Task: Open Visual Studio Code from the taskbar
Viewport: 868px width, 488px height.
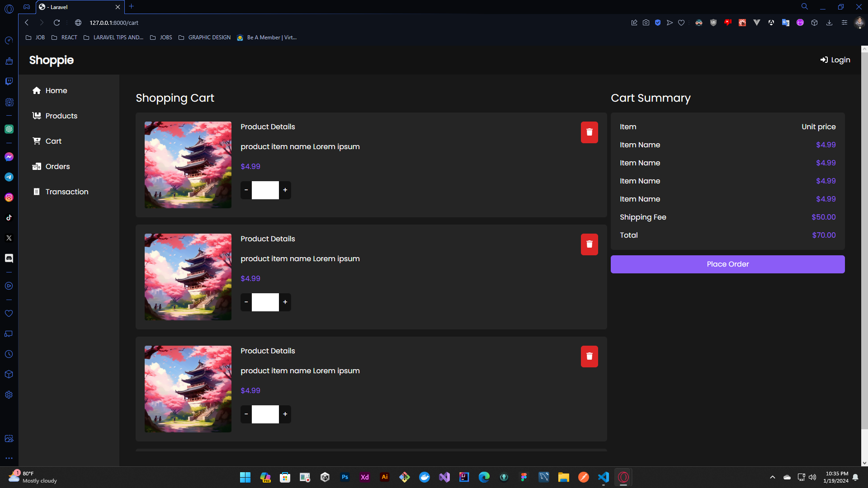Action: pyautogui.click(x=604, y=477)
